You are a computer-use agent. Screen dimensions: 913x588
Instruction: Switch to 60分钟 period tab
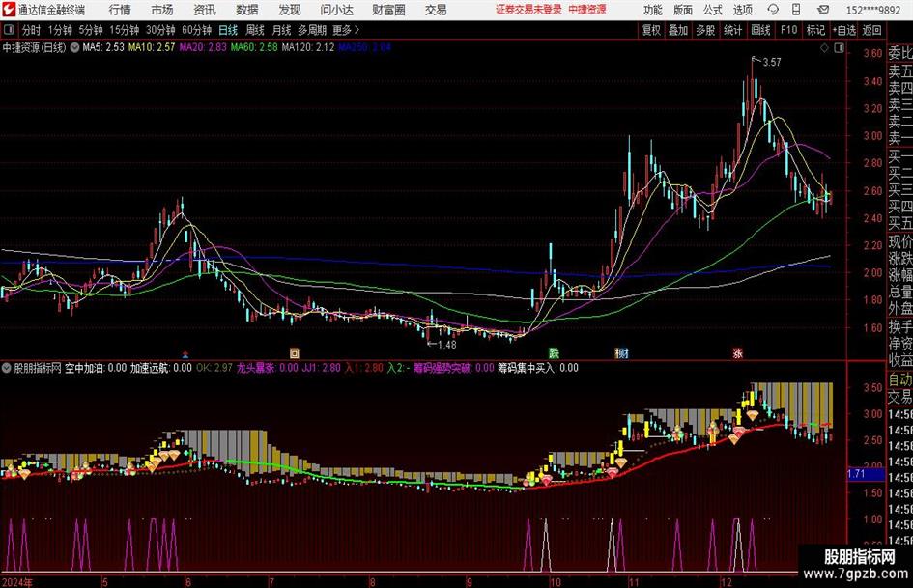tap(196, 30)
